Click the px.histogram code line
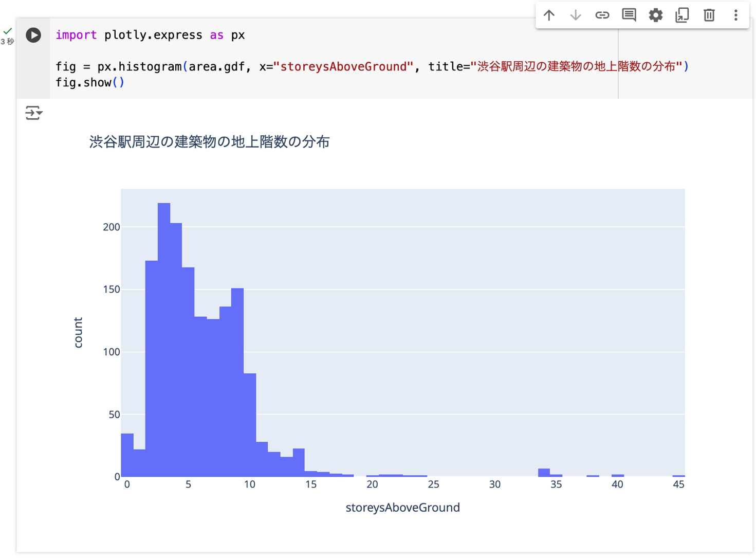The width and height of the screenshot is (756, 558). click(x=372, y=66)
